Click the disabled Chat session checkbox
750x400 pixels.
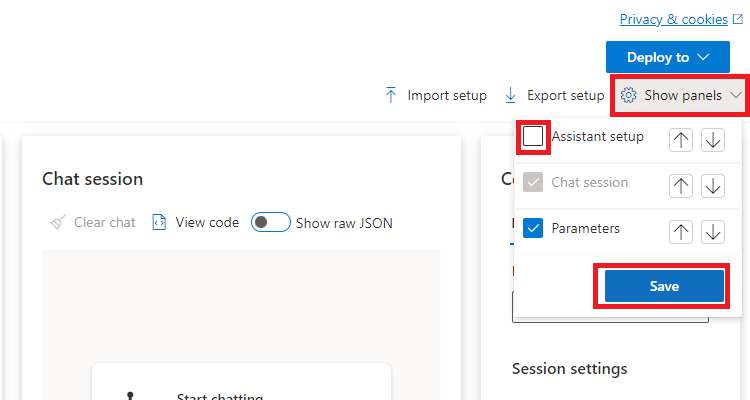pos(533,182)
